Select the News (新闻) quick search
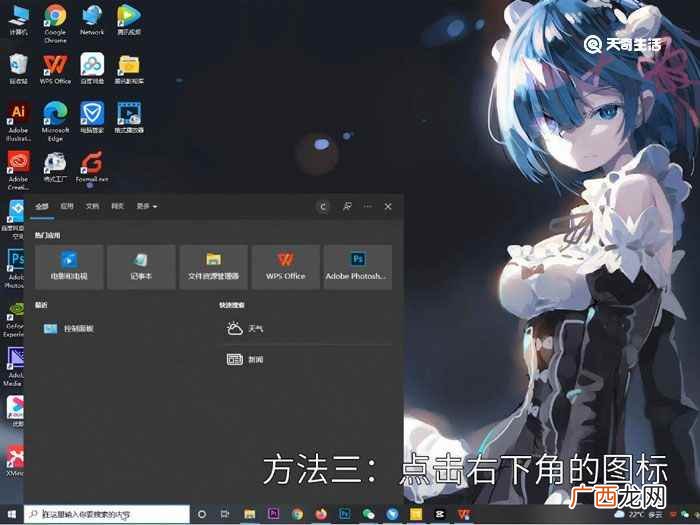This screenshot has width=700, height=525. [x=245, y=359]
